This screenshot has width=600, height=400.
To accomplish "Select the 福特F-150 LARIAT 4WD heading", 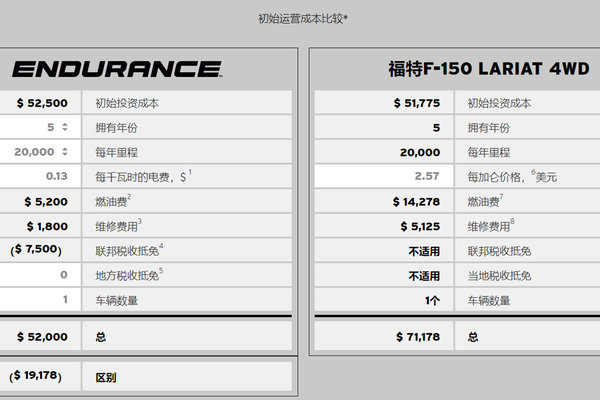I will coord(489,69).
